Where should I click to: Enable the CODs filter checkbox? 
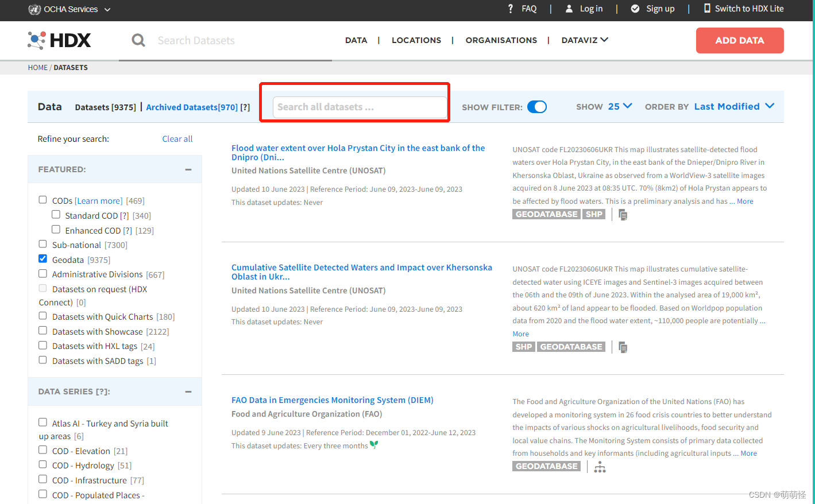pos(43,200)
